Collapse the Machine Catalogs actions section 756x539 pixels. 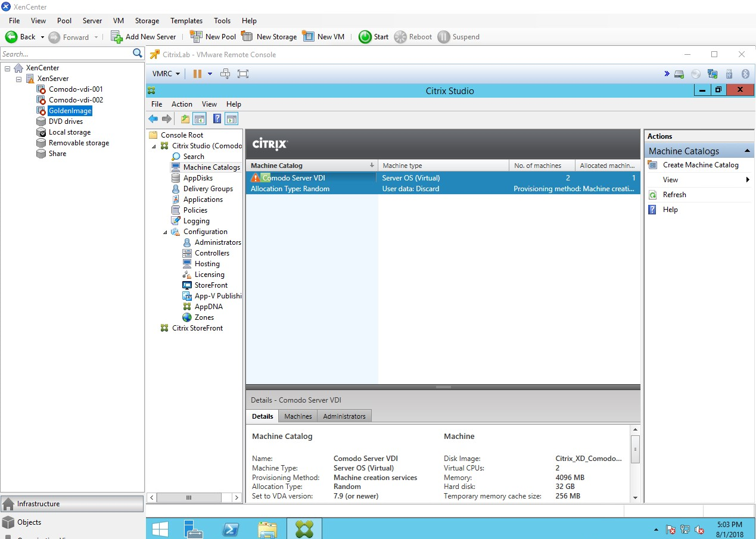pos(747,151)
